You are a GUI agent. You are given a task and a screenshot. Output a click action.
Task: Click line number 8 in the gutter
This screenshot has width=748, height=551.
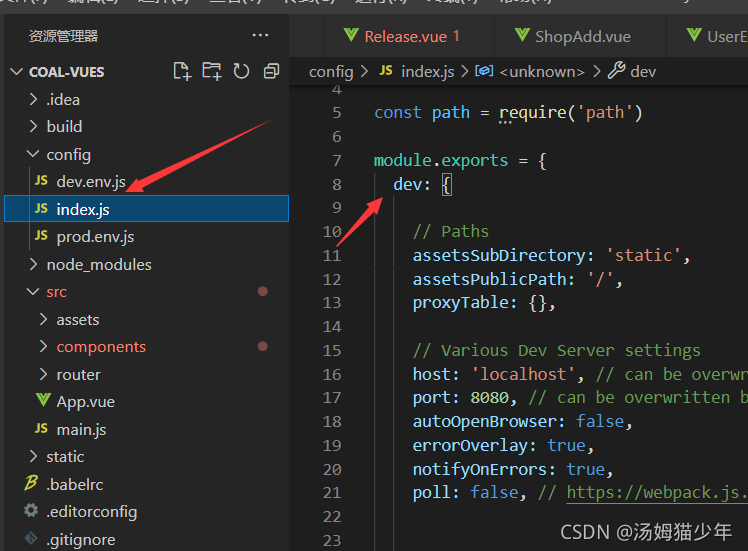pos(337,184)
